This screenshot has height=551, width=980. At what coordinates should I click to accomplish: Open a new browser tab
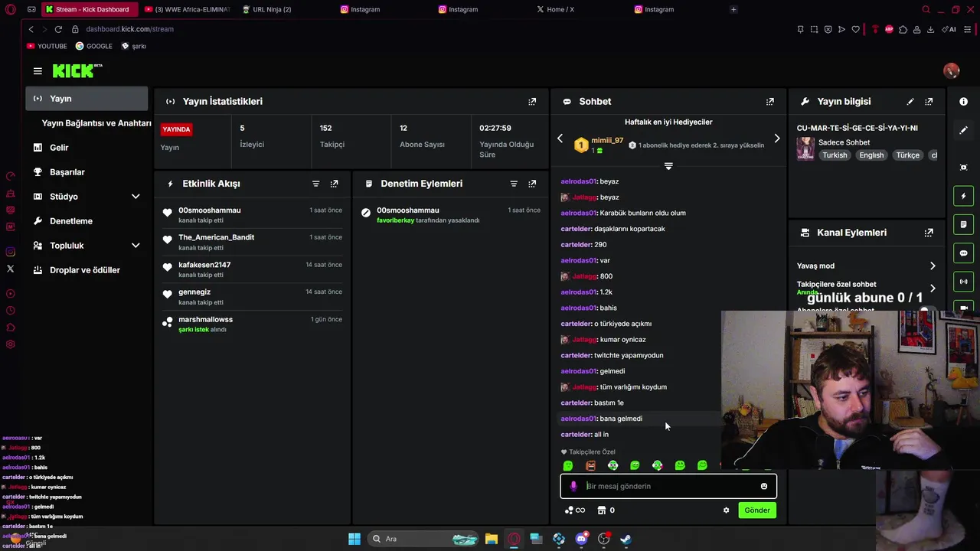733,9
